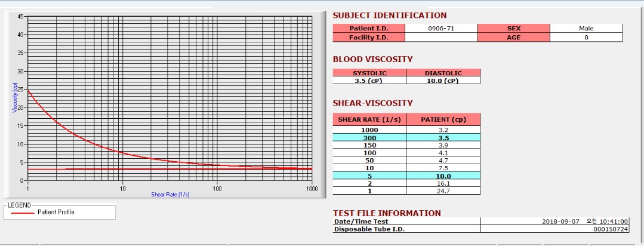The width and height of the screenshot is (644, 246).
Task: Select the empty Facility I.D. field
Action: click(441, 37)
